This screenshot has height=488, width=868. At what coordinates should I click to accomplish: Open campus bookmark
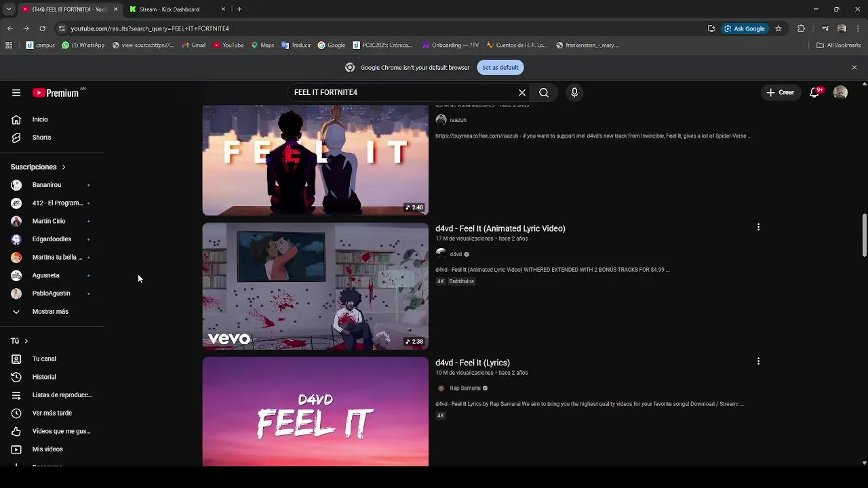(x=41, y=45)
